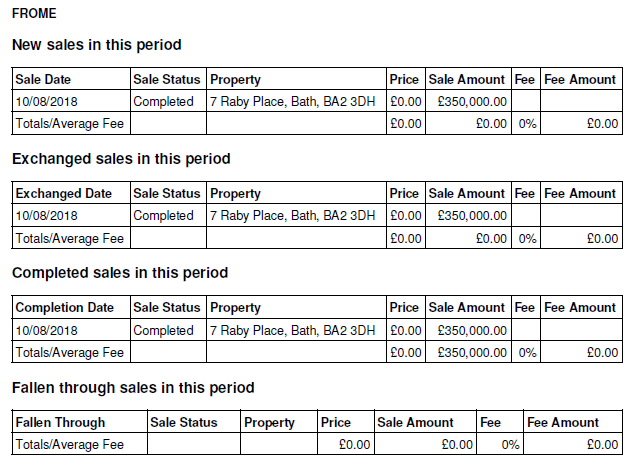Click the £350,000.00 total in Completed sales totals row

472,352
